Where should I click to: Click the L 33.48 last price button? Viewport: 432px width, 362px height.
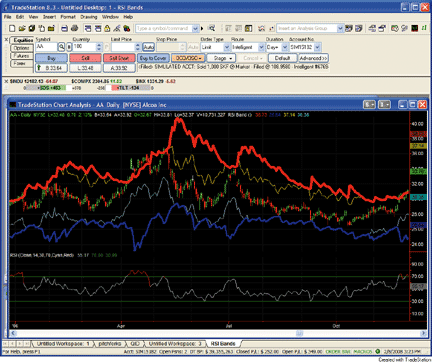coord(85,68)
